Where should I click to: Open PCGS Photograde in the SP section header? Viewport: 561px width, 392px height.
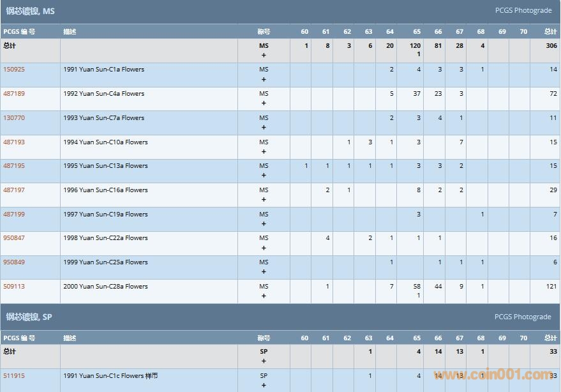pos(523,317)
